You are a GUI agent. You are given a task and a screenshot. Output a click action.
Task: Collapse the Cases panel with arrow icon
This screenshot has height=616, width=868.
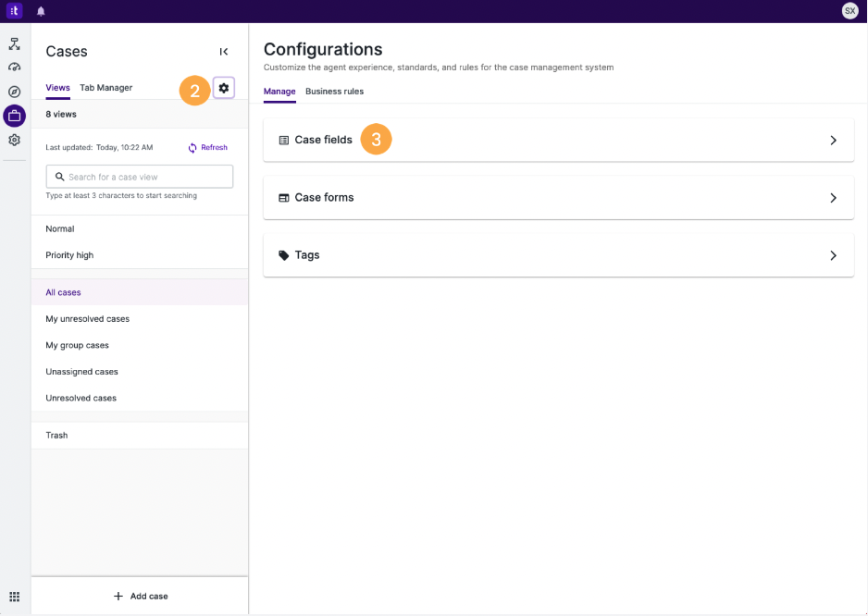pos(224,52)
